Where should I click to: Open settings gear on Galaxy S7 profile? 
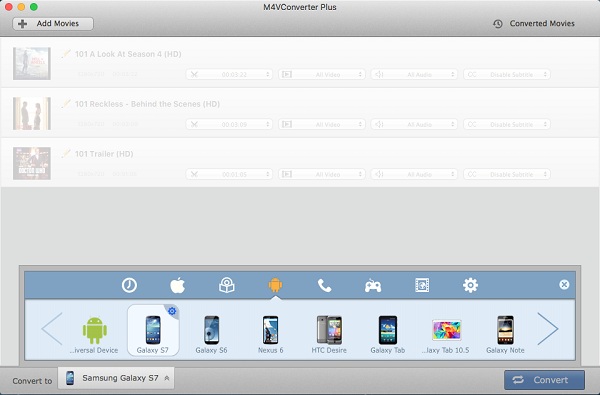[x=172, y=311]
